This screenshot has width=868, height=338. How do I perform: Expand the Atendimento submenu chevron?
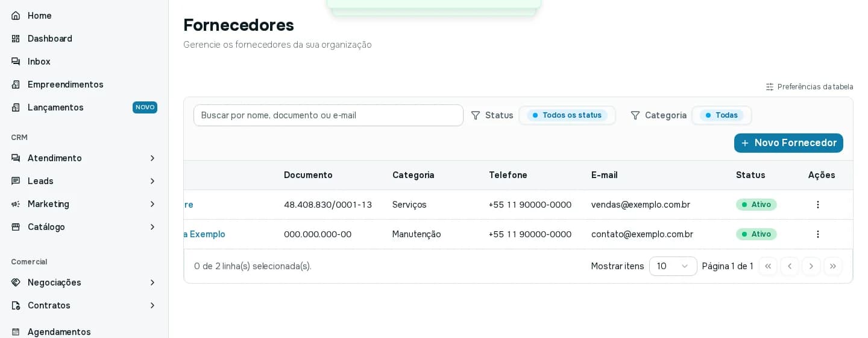(153, 158)
